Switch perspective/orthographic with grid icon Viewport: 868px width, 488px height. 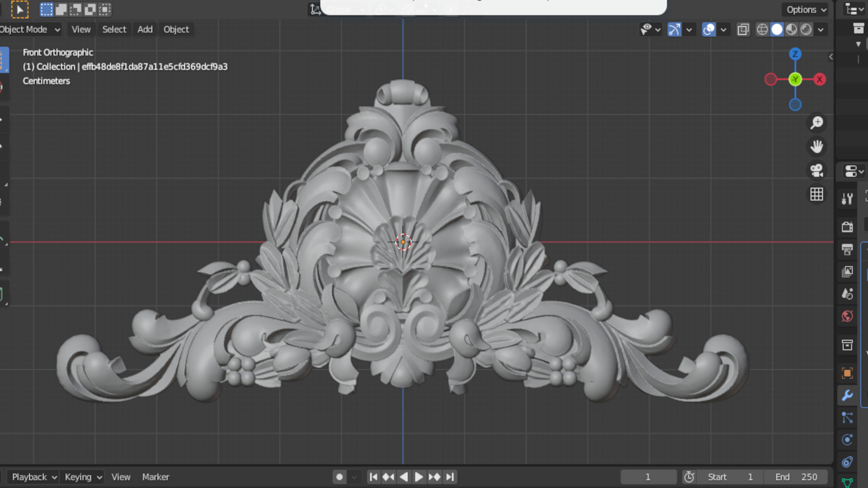coord(816,194)
